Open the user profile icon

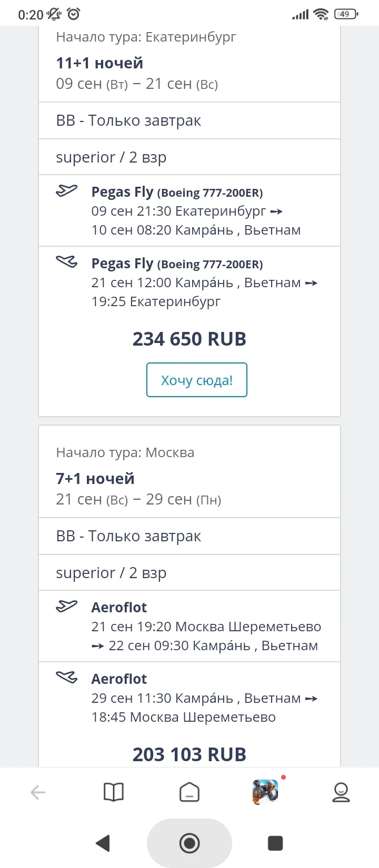(x=341, y=792)
